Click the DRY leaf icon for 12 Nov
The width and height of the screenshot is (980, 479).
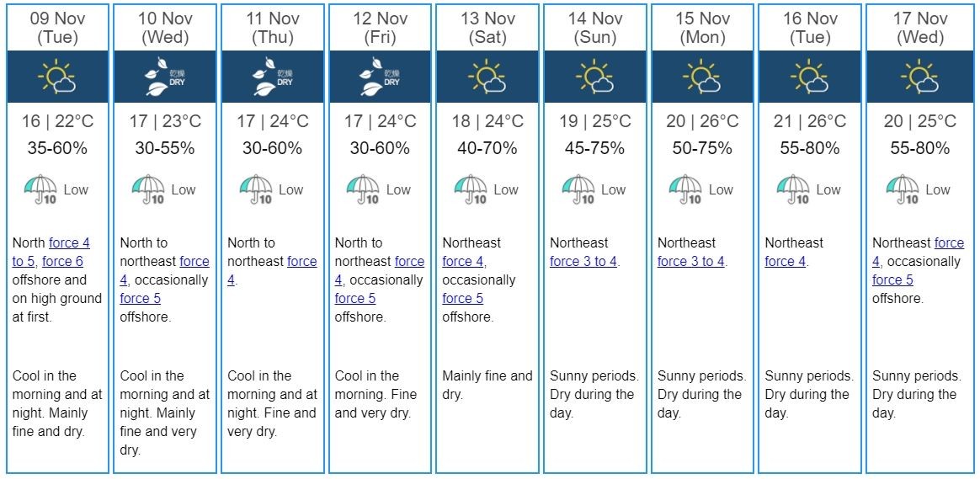[x=380, y=77]
